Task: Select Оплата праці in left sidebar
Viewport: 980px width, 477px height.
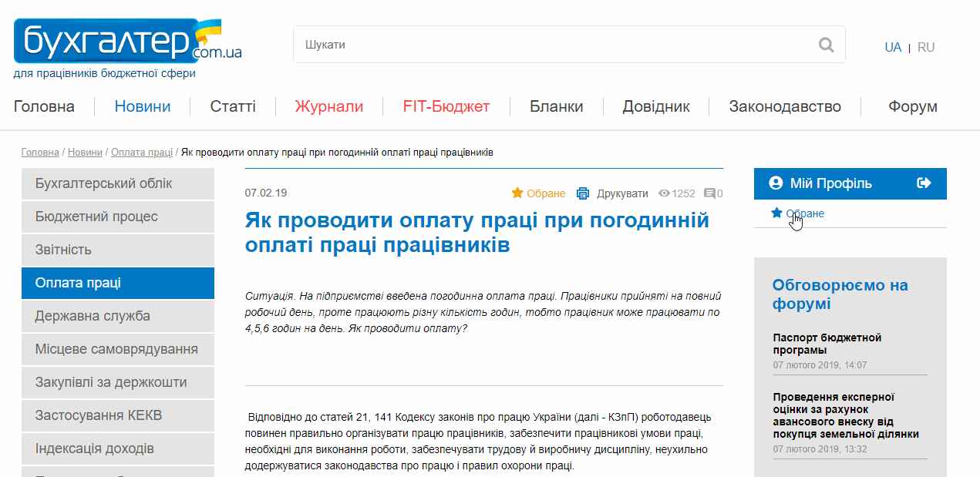Action: (118, 283)
